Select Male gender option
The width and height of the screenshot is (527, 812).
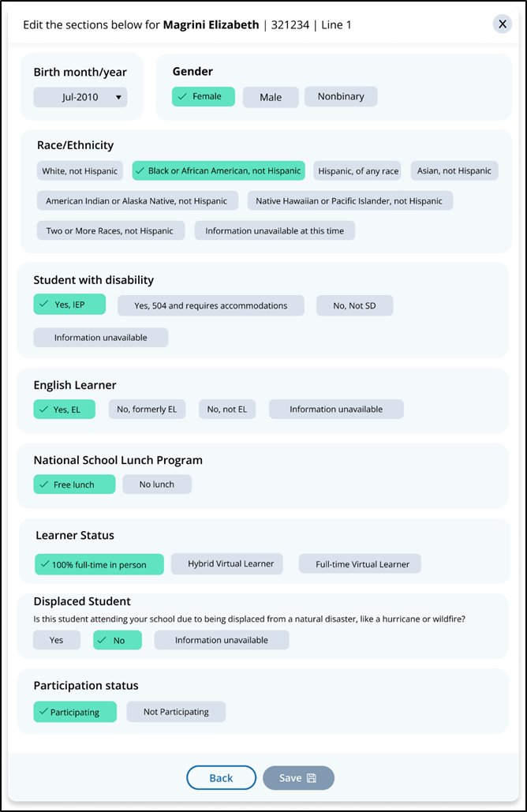[x=271, y=97]
